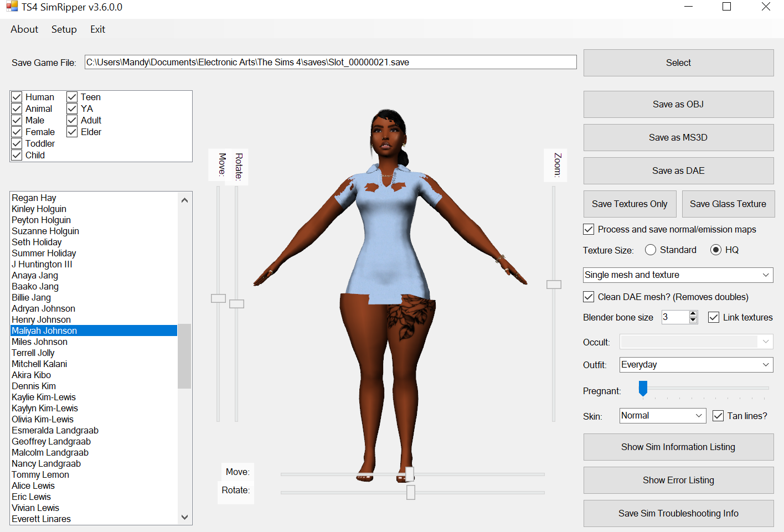Save the model as OBJ

coord(678,104)
